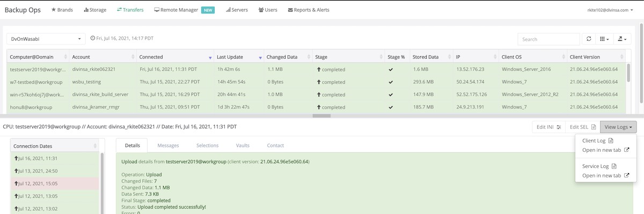This screenshot has width=644, height=214.
Task: Select connection date Jul 13, 2021, 24:50
Action: pyautogui.click(x=55, y=171)
